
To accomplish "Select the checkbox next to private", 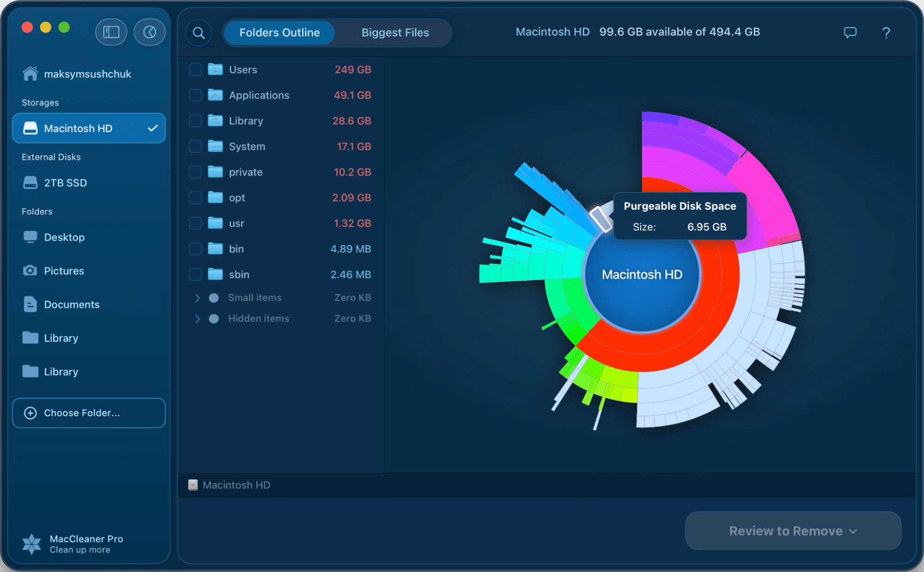I will coord(196,172).
